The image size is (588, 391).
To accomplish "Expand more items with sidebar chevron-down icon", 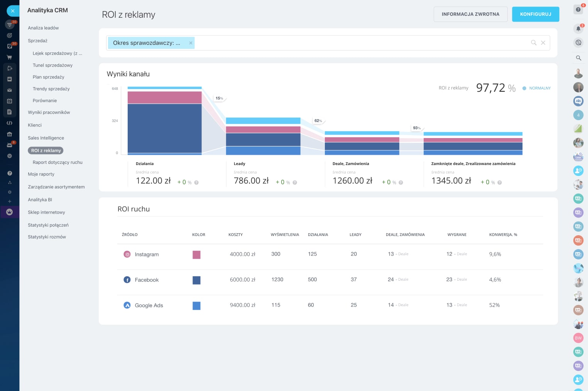I will pos(10,156).
